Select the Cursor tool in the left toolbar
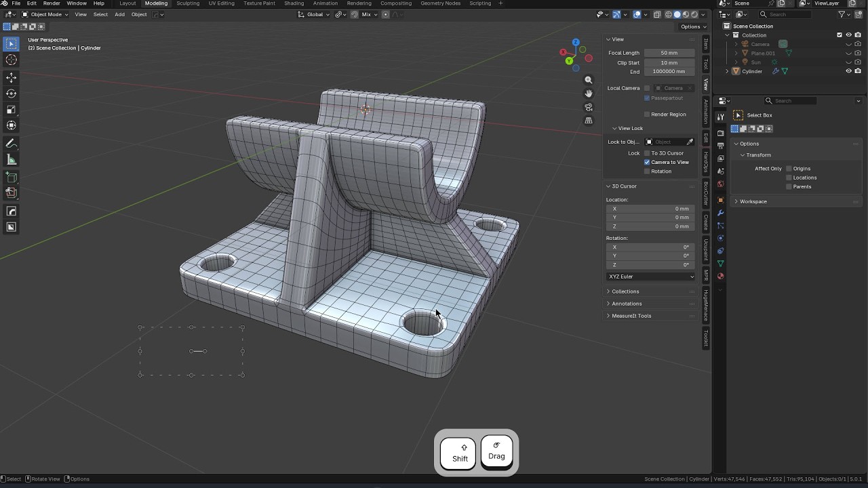Viewport: 868px width, 488px height. [x=11, y=60]
